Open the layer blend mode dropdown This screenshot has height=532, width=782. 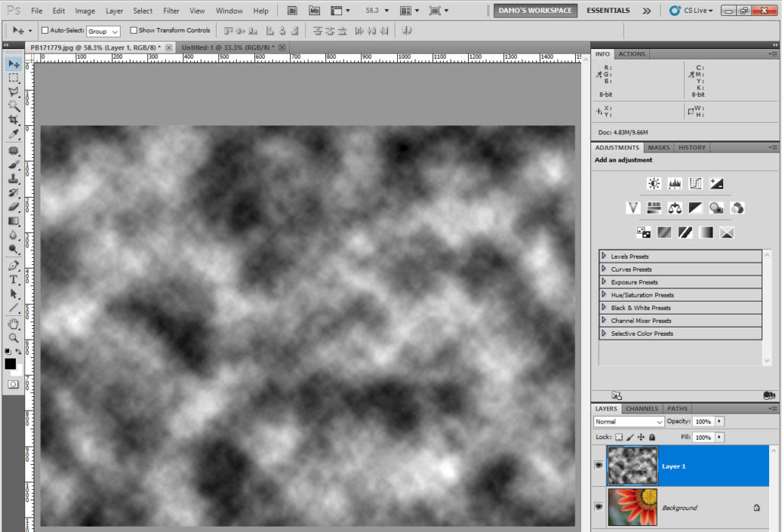629,421
